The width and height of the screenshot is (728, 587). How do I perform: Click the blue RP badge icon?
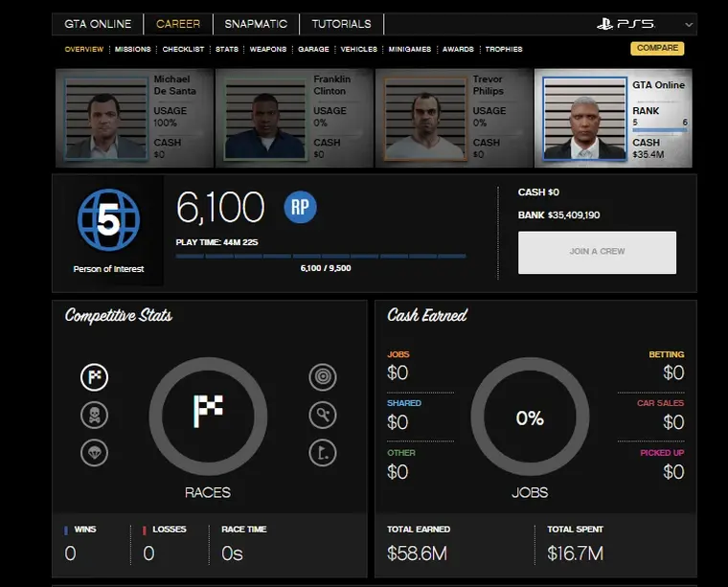coord(300,207)
